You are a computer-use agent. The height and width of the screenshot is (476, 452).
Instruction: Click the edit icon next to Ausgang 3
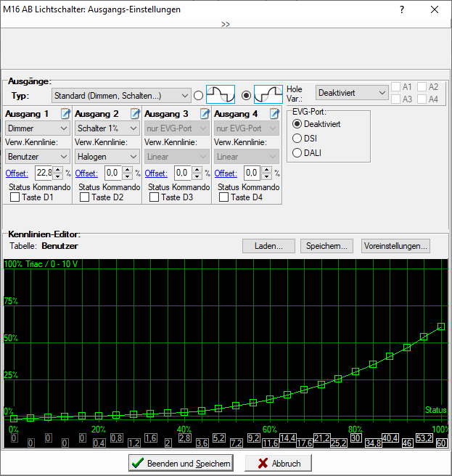point(205,114)
